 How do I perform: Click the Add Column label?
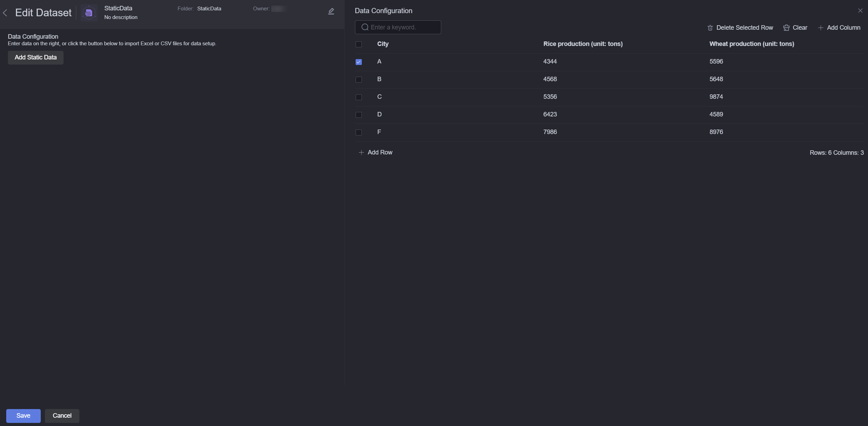[x=843, y=28]
